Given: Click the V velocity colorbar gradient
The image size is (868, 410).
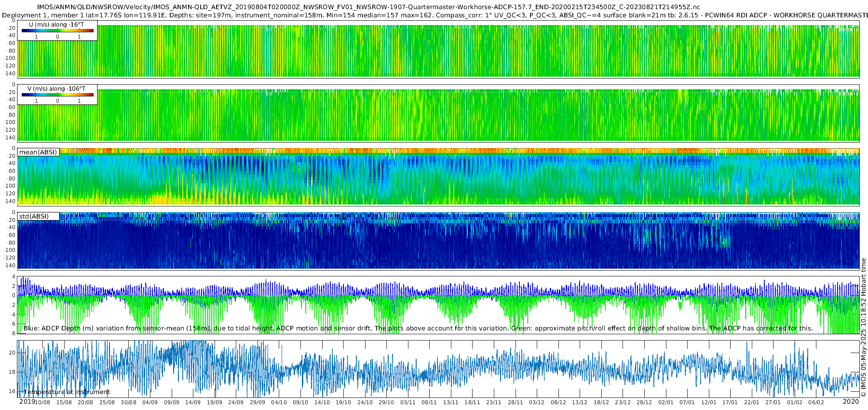Looking at the screenshot, I should [x=57, y=95].
